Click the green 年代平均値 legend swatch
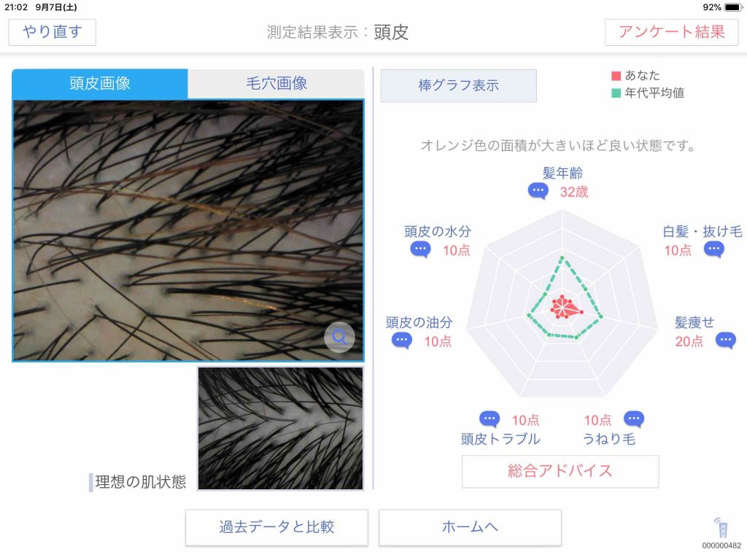 pos(616,93)
